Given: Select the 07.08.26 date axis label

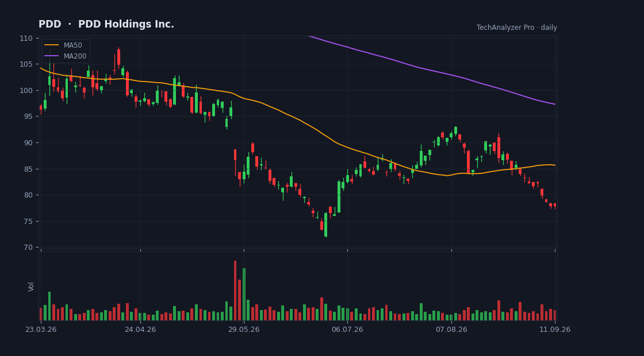Looking at the screenshot, I should 451,330.
